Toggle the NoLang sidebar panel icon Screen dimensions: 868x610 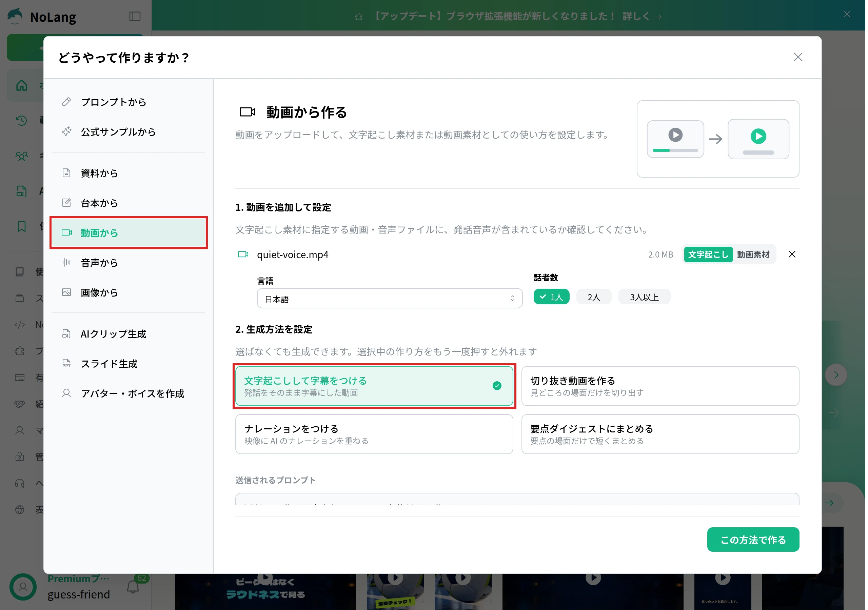[135, 16]
